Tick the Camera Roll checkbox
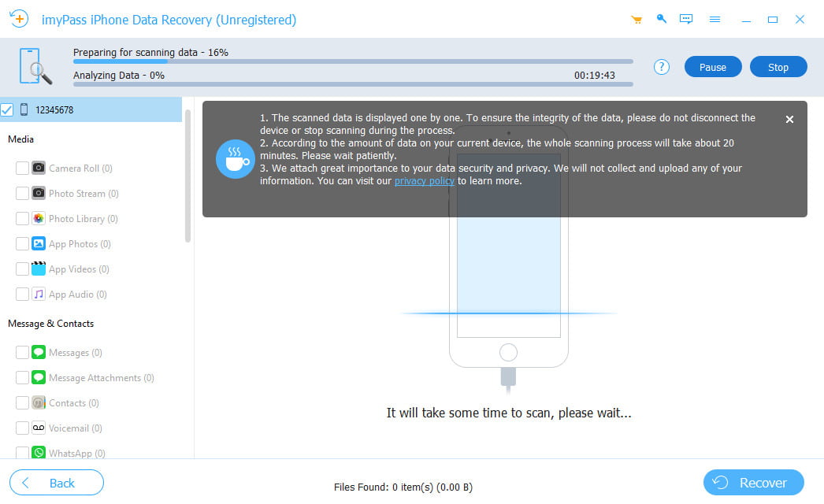The image size is (824, 504). coord(22,169)
